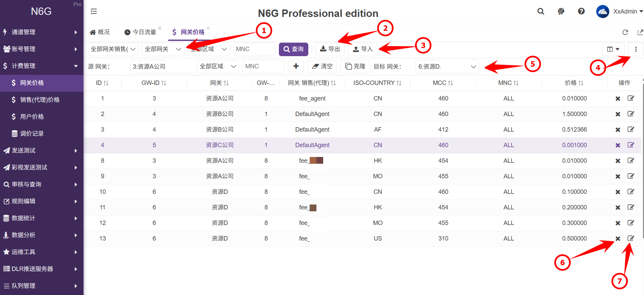Toggle the theme palette icon in header
The image size is (644, 295).
coord(561,11)
